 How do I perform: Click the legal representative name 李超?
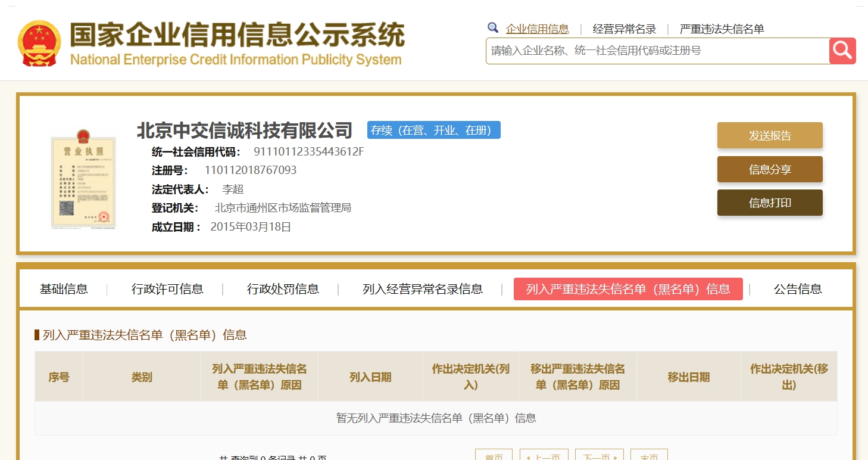[x=233, y=189]
